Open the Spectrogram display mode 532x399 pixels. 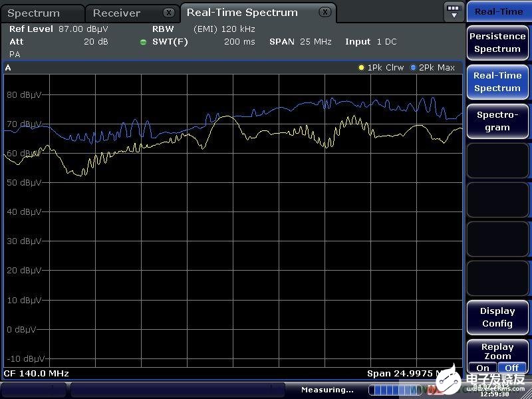point(497,121)
